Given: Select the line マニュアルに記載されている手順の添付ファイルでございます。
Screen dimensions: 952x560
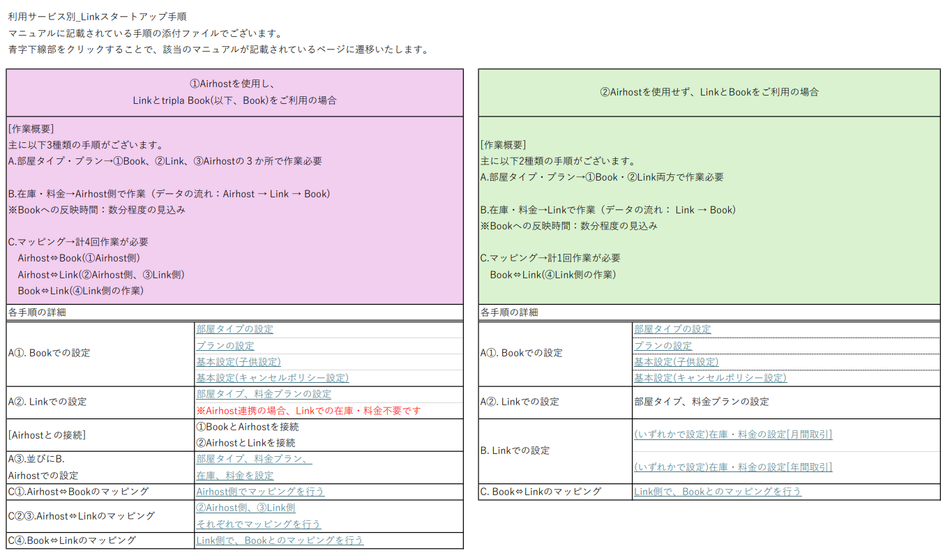Looking at the screenshot, I should pos(145,33).
